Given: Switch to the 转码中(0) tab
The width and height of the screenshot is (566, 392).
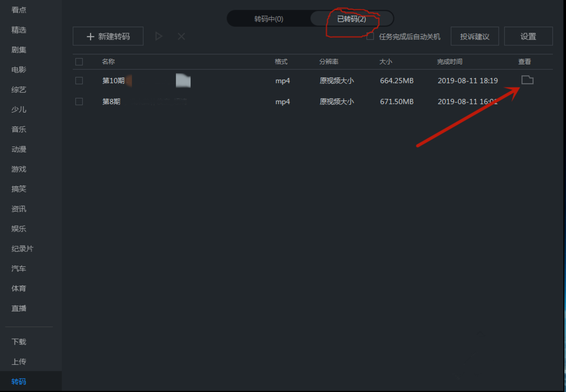Looking at the screenshot, I should (268, 19).
